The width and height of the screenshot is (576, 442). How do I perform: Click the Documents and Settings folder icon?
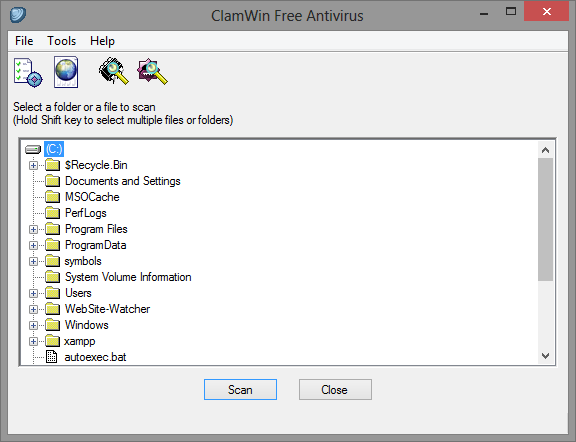pos(53,181)
